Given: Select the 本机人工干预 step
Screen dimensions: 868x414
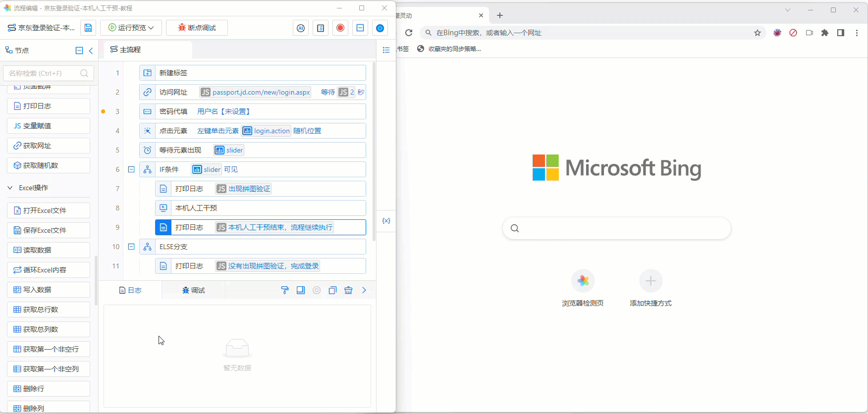Looking at the screenshot, I should [261, 208].
